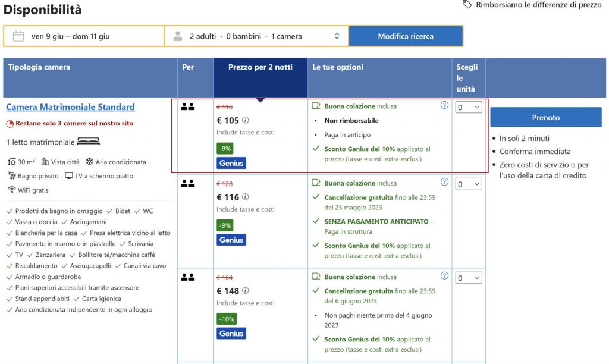Open the unit quantity dropdown for € 116
Screen dimensions: 609x364
468,184
